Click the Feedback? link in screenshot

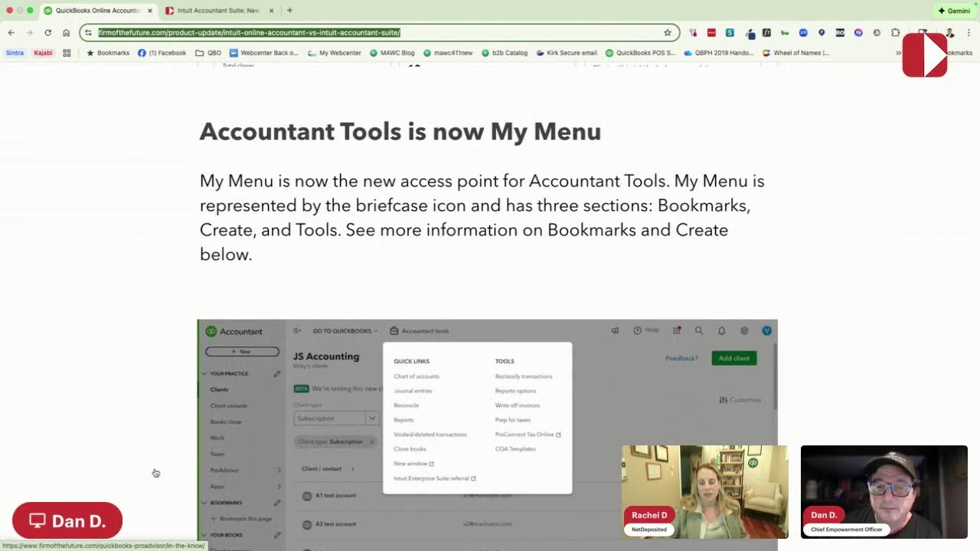pyautogui.click(x=681, y=358)
